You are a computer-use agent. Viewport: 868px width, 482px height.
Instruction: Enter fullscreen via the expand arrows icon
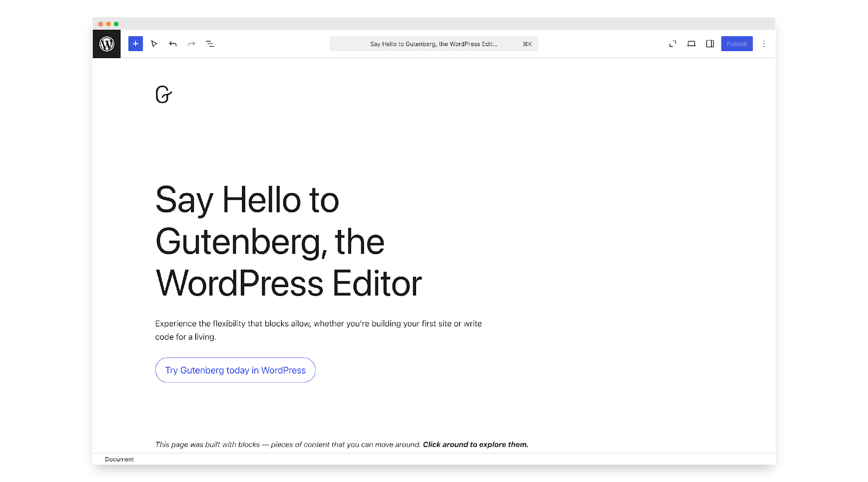[x=673, y=44]
